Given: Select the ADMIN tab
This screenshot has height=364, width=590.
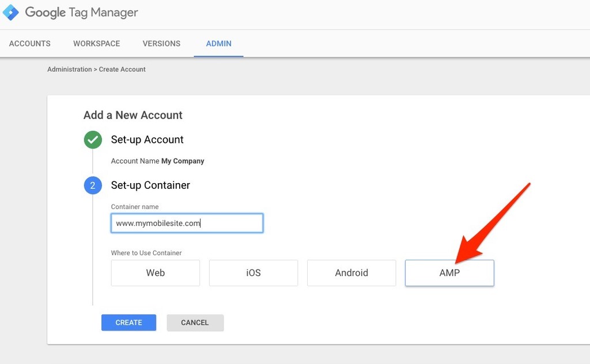Looking at the screenshot, I should tap(218, 43).
